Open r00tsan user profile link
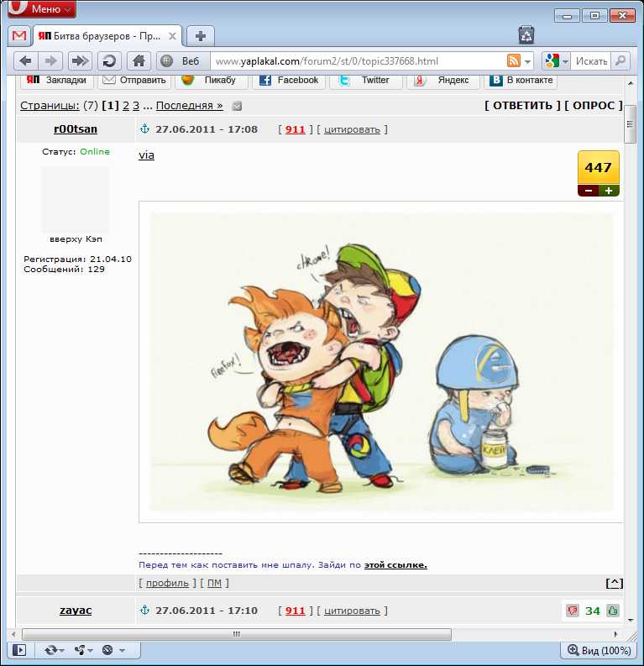The height and width of the screenshot is (666, 644). tap(76, 129)
